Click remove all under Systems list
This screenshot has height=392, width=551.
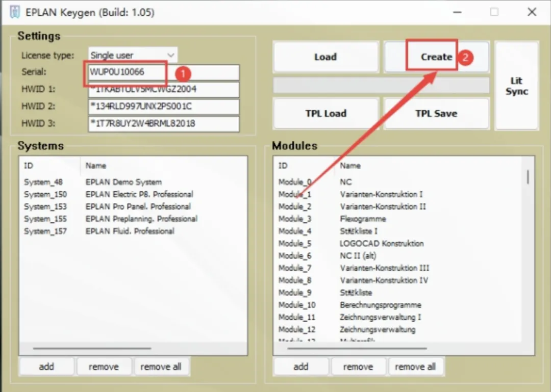[161, 367]
